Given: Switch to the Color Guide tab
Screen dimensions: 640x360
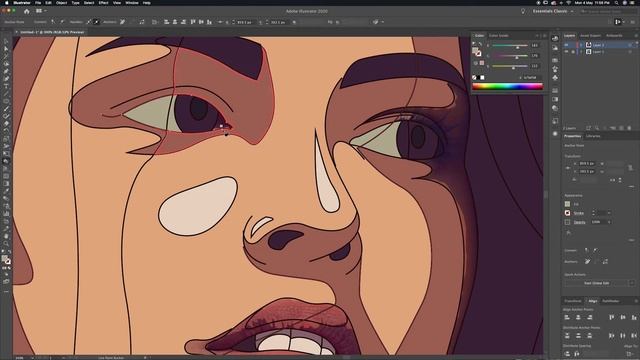Looking at the screenshot, I should (499, 36).
